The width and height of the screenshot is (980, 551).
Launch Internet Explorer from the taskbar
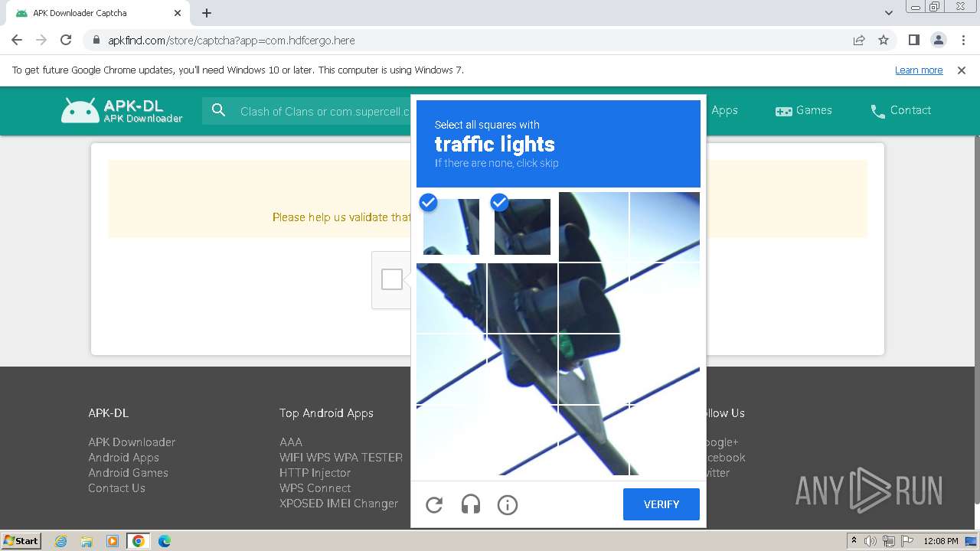tap(61, 541)
